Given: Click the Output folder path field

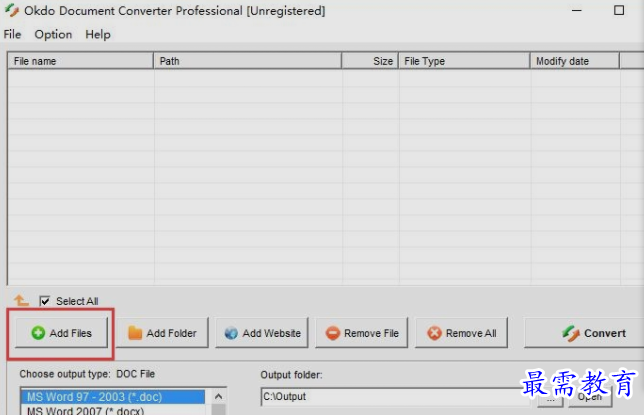Looking at the screenshot, I should pyautogui.click(x=394, y=397).
